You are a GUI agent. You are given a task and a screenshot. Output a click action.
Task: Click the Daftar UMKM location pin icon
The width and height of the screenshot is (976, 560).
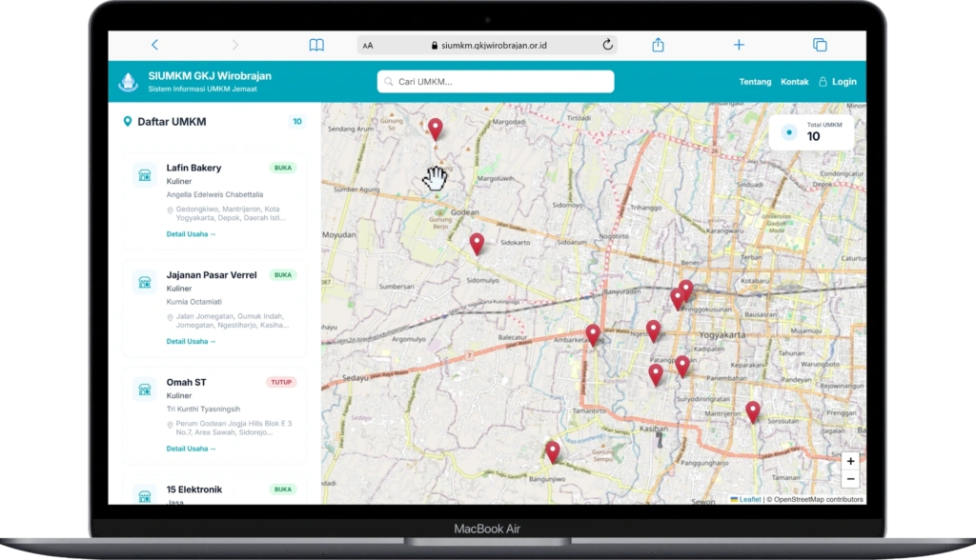pos(128,121)
